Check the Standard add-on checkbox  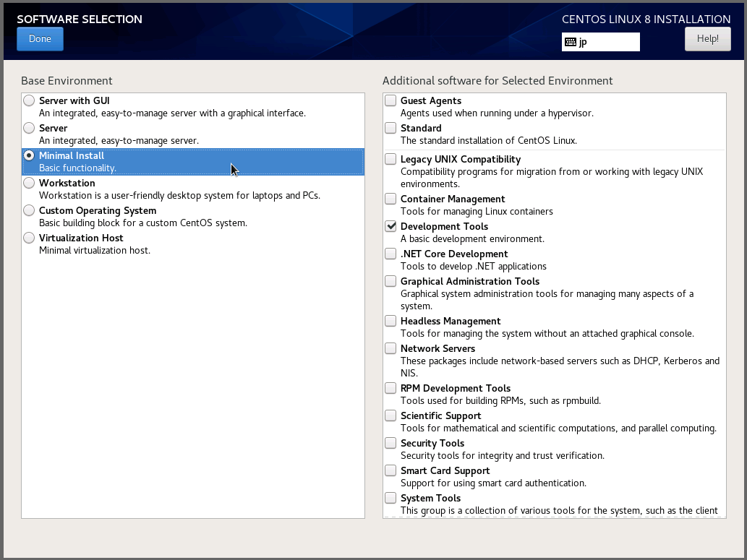tap(390, 129)
